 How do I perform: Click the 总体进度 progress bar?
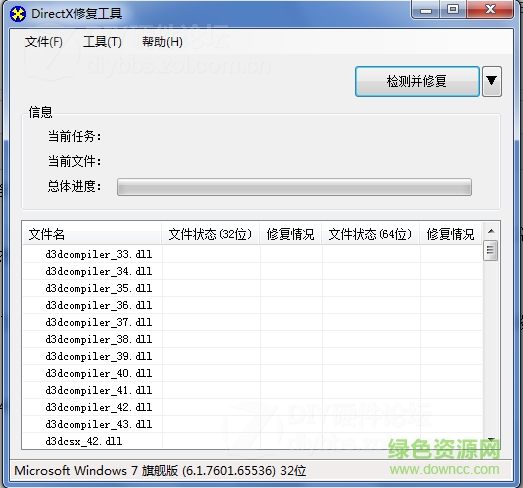(x=294, y=187)
